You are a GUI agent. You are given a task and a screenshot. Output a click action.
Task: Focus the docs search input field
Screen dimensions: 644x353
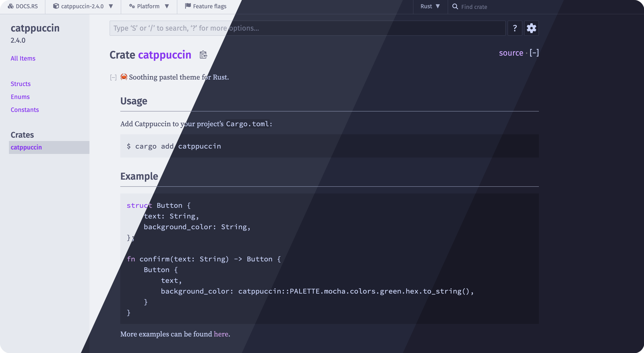coord(307,28)
